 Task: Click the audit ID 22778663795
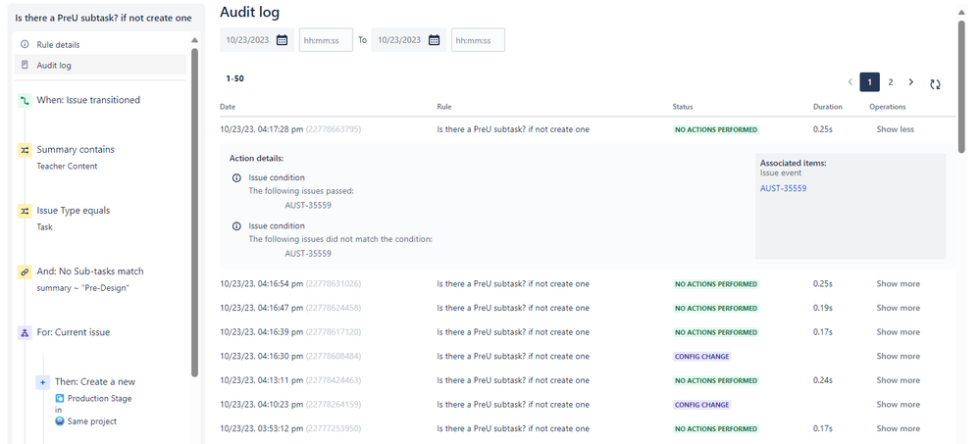334,130
